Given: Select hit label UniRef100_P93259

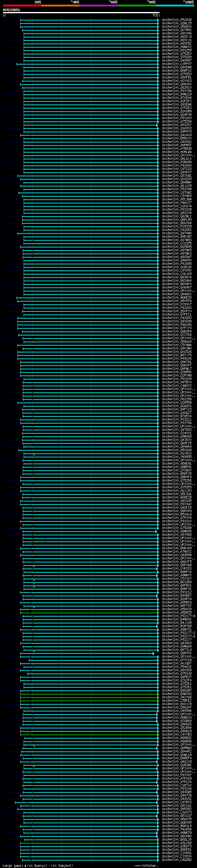Looking at the screenshot, I should point(177,50).
